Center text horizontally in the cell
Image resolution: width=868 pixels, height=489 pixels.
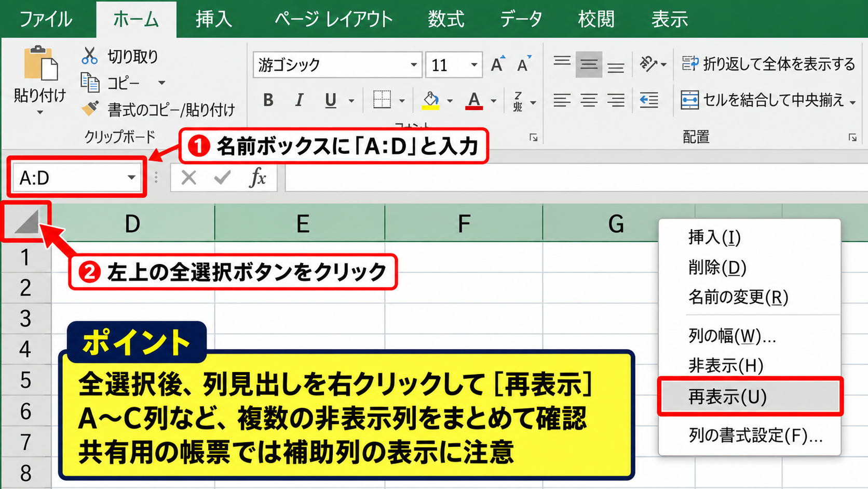(589, 100)
